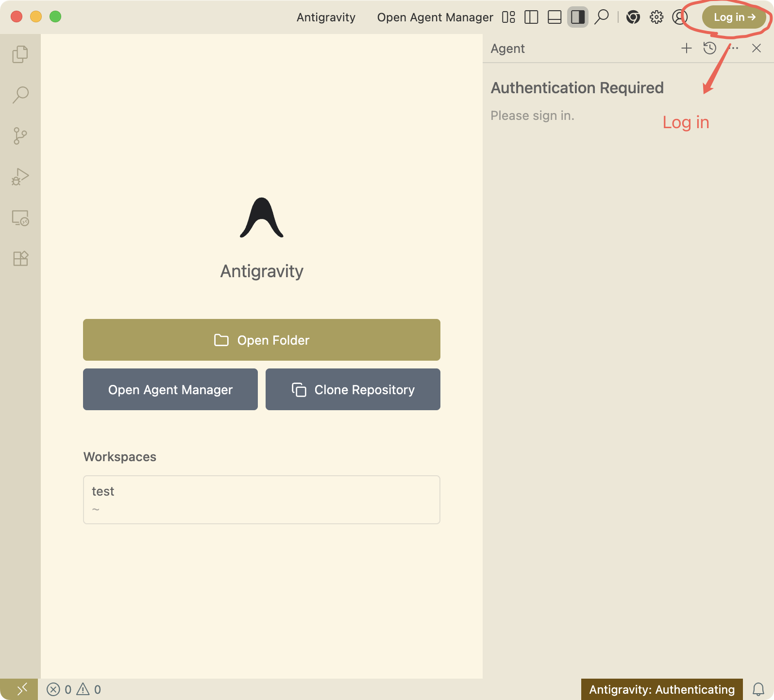Toggle the bottom panel visibility
This screenshot has width=774, height=700.
coord(555,17)
